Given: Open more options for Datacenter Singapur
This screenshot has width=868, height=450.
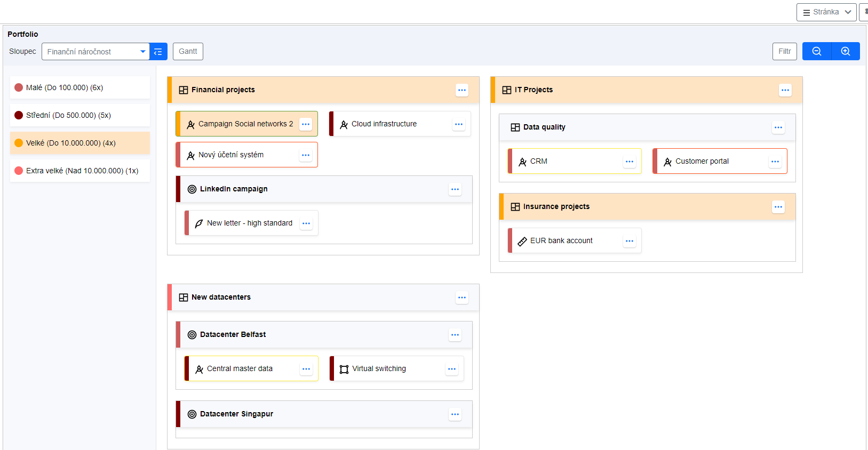Looking at the screenshot, I should (455, 414).
